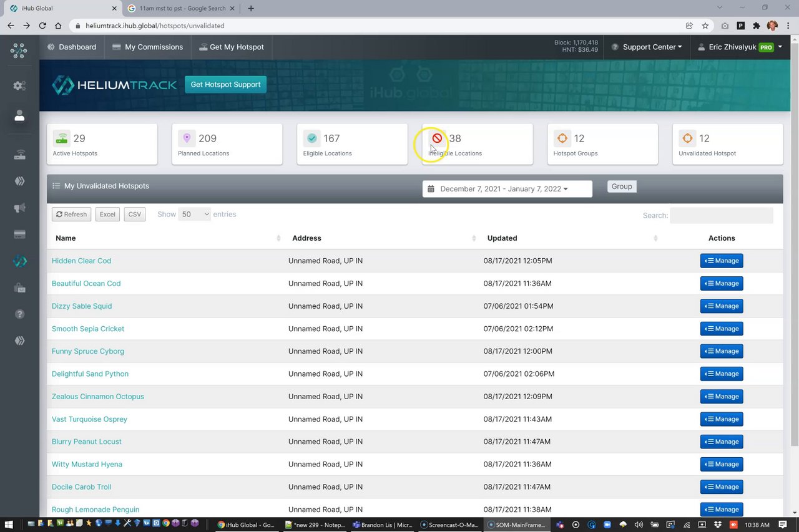Open My Commissions in top navigation

(147, 47)
